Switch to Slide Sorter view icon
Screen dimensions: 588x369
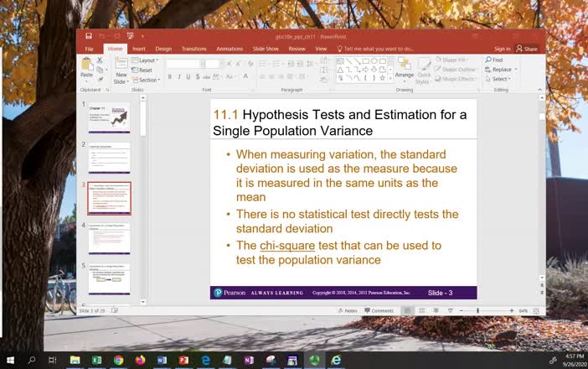click(420, 310)
